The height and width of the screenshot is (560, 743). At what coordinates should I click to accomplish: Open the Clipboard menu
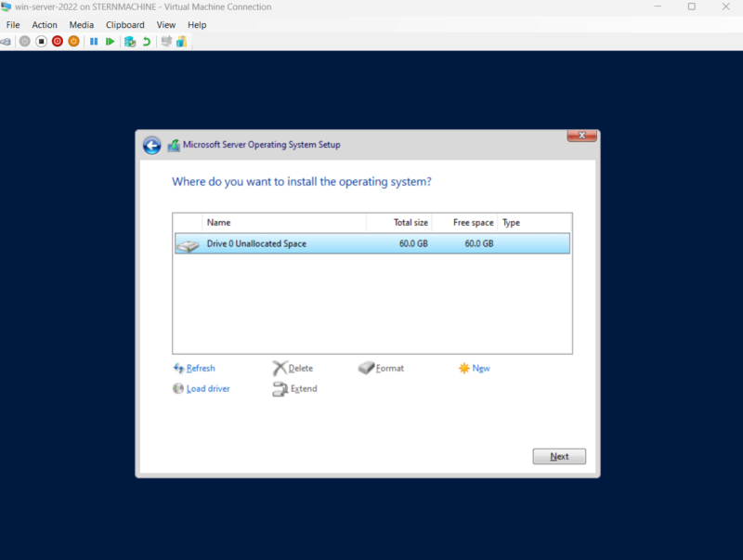[125, 25]
